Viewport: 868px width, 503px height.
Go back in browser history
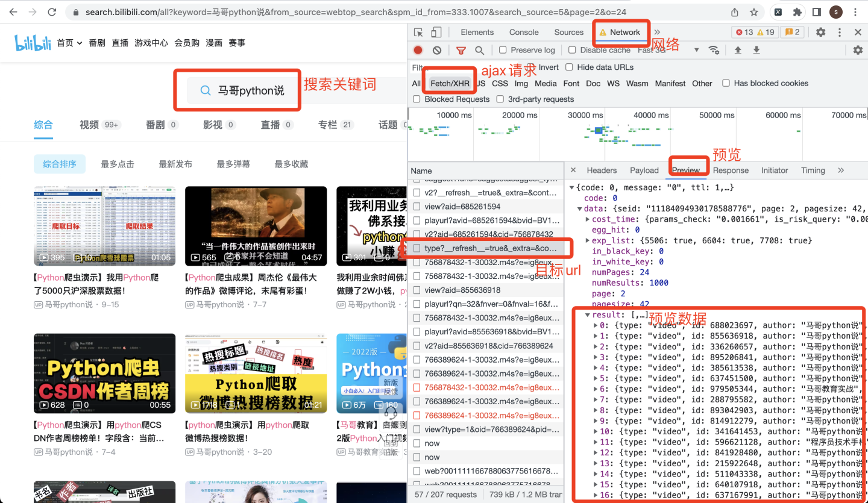pyautogui.click(x=14, y=12)
